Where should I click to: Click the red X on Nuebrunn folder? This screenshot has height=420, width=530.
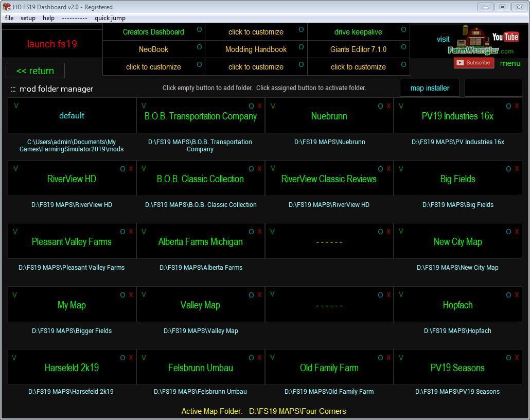tap(388, 106)
